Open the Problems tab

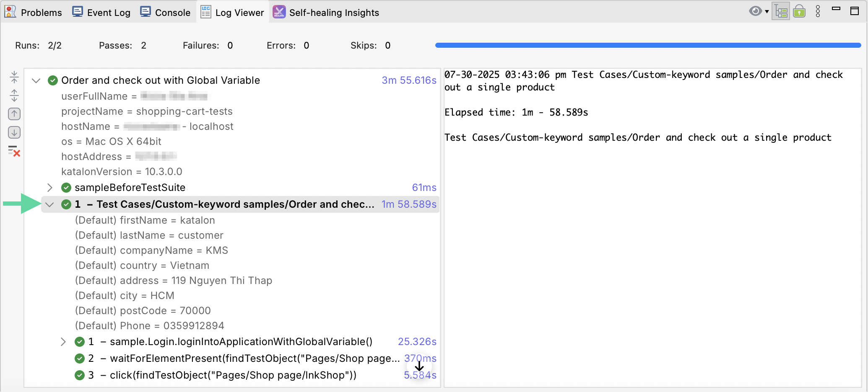tap(33, 12)
